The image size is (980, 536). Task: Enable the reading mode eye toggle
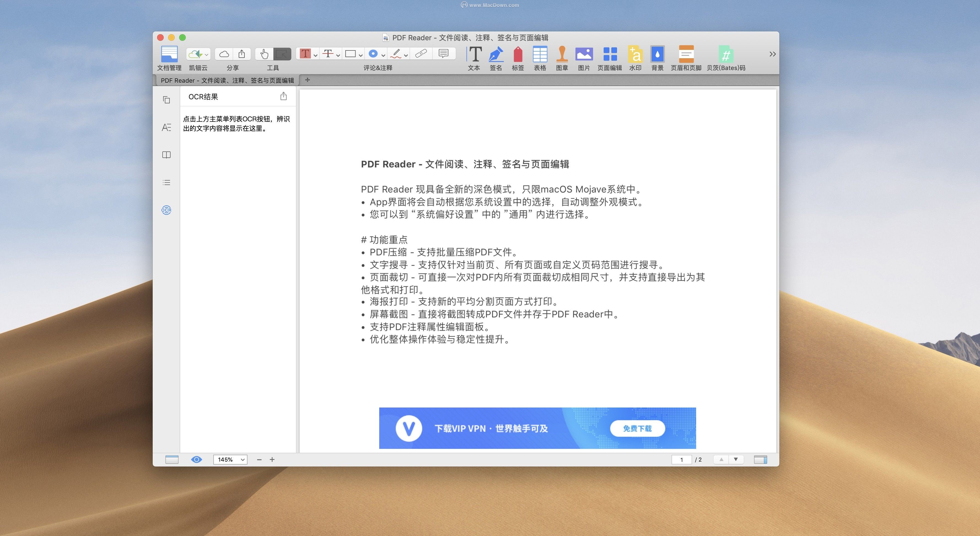(x=196, y=459)
